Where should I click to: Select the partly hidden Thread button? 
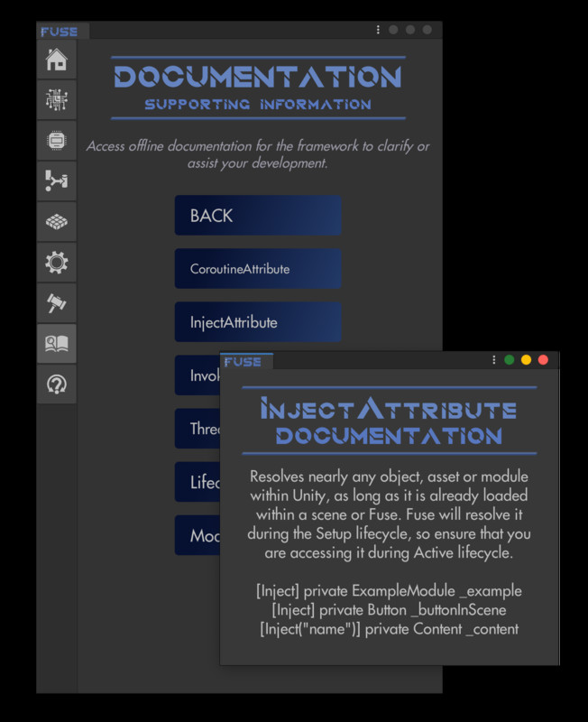[198, 429]
